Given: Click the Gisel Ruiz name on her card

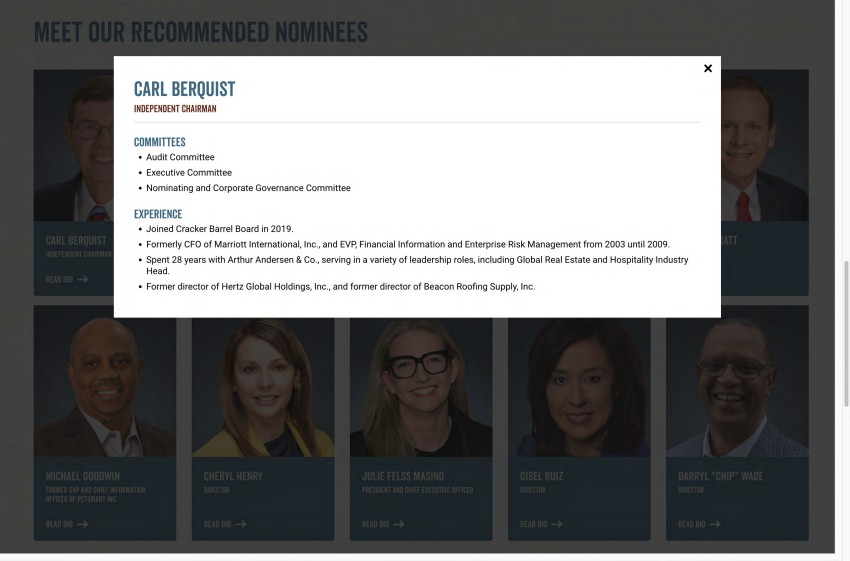Looking at the screenshot, I should (542, 476).
